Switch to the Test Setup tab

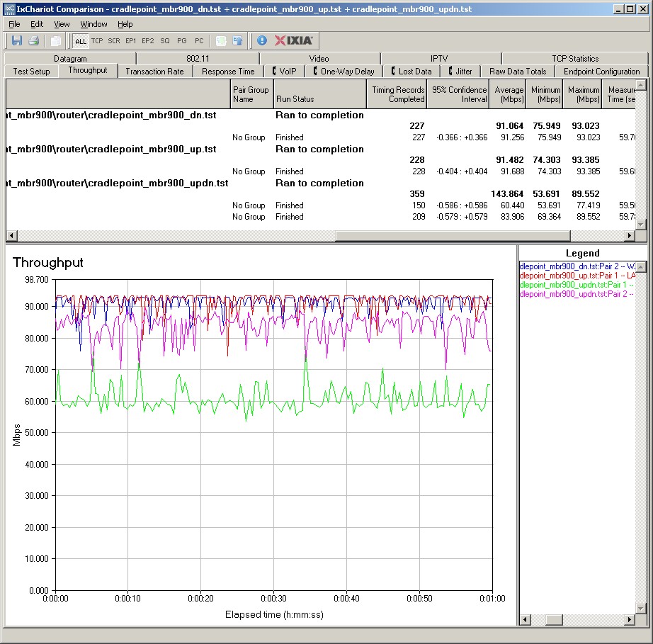coord(31,72)
